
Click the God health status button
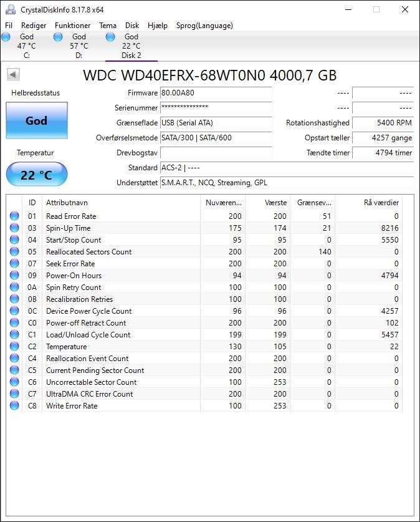pos(37,120)
